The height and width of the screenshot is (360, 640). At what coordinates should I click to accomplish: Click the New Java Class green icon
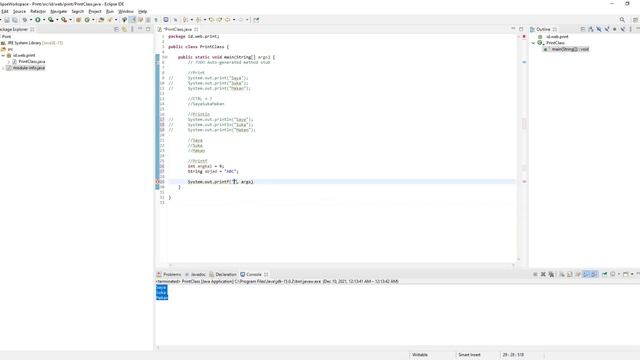(87, 20)
